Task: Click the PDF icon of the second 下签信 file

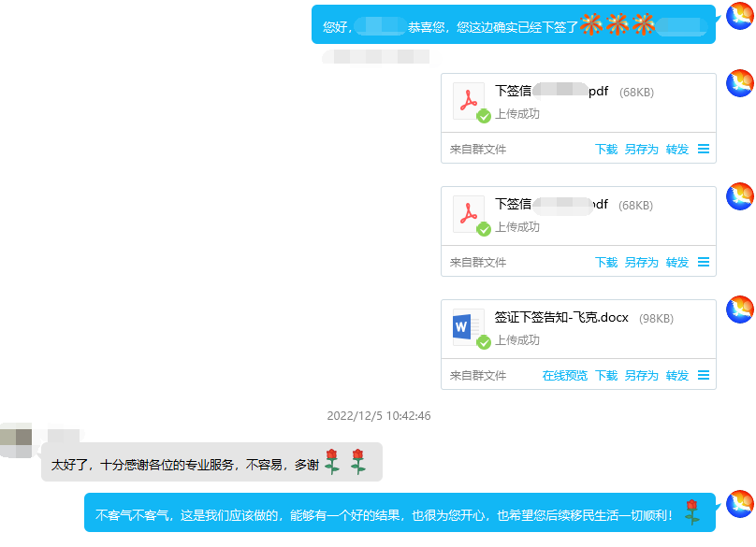Action: click(467, 213)
